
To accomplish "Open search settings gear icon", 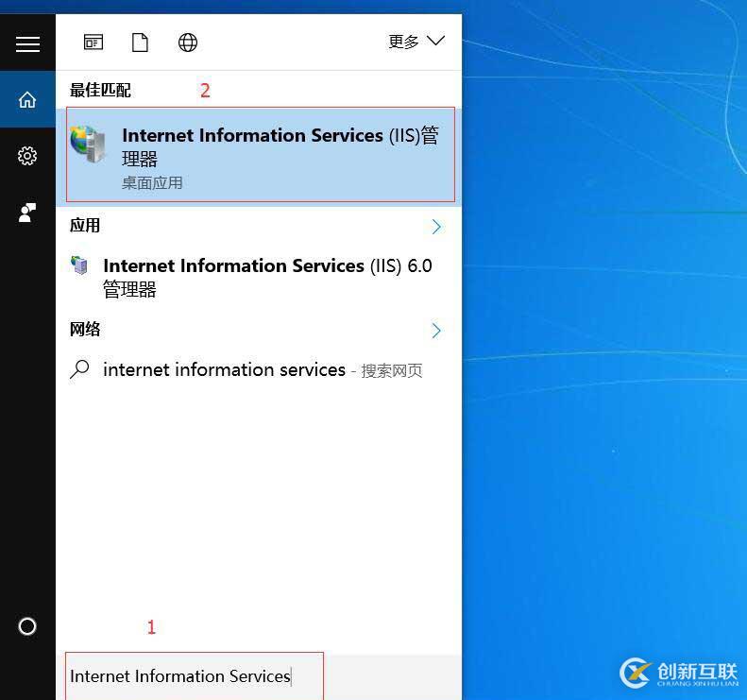I will pos(27,156).
